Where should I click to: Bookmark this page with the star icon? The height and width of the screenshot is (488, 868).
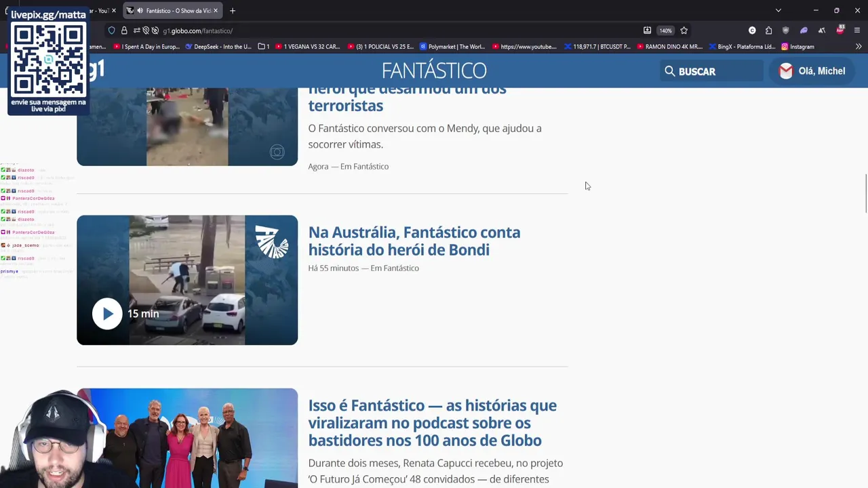[684, 30]
